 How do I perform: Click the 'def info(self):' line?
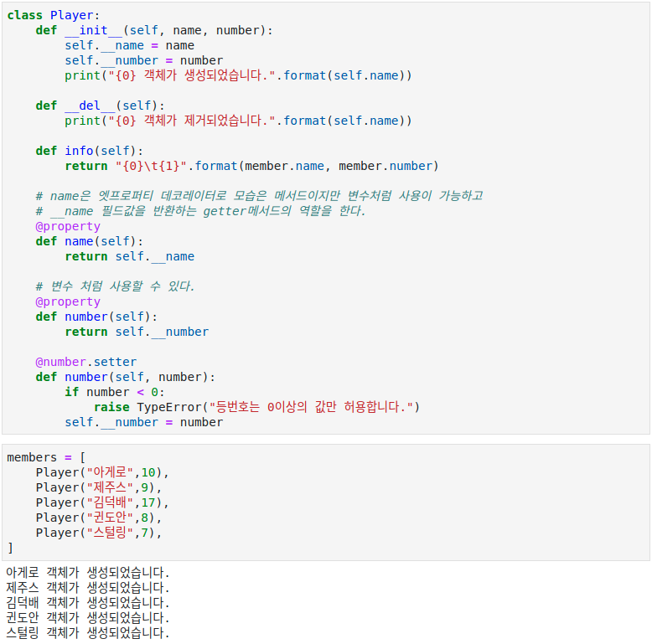click(90, 151)
